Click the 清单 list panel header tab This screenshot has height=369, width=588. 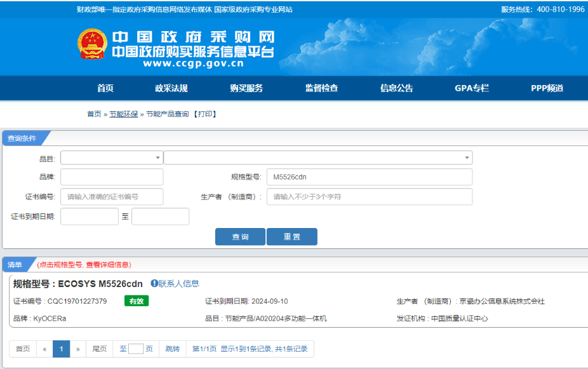pos(15,264)
